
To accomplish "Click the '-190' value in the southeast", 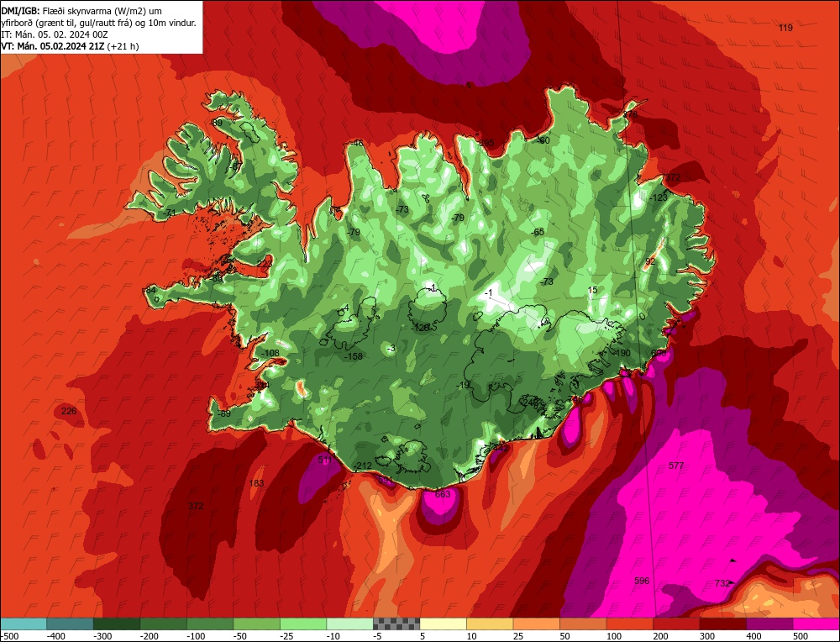I will coord(622,353).
